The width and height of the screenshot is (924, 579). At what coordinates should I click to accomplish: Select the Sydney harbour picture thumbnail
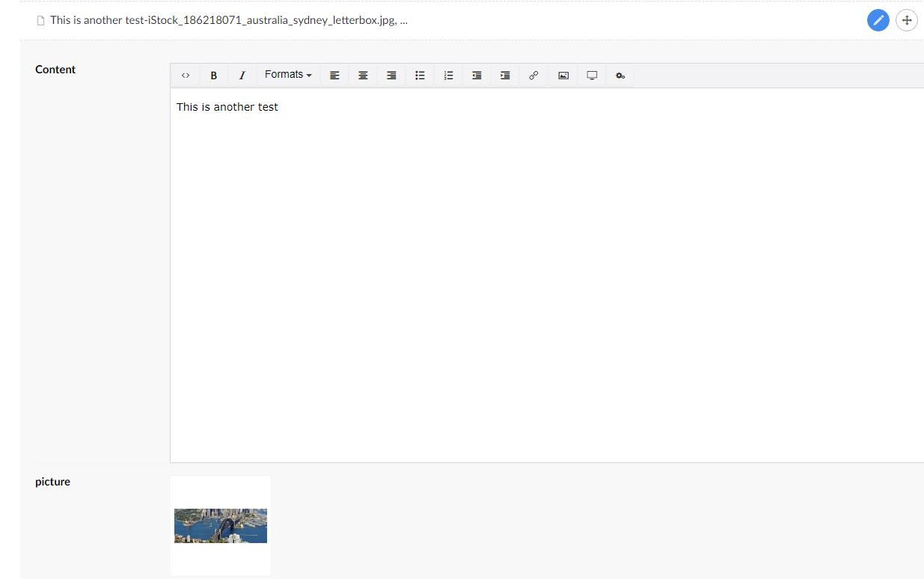point(221,526)
